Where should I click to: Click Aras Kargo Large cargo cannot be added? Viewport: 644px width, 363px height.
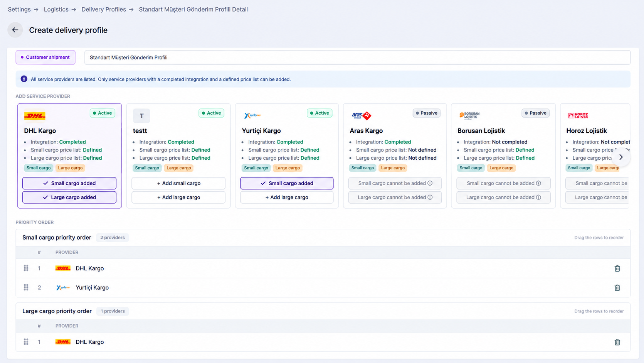coord(395,197)
